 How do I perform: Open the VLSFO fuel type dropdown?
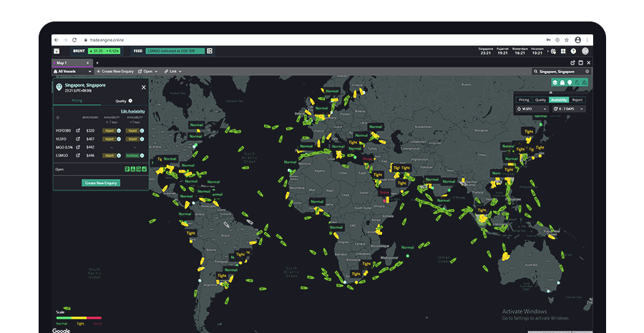pyautogui.click(x=530, y=109)
